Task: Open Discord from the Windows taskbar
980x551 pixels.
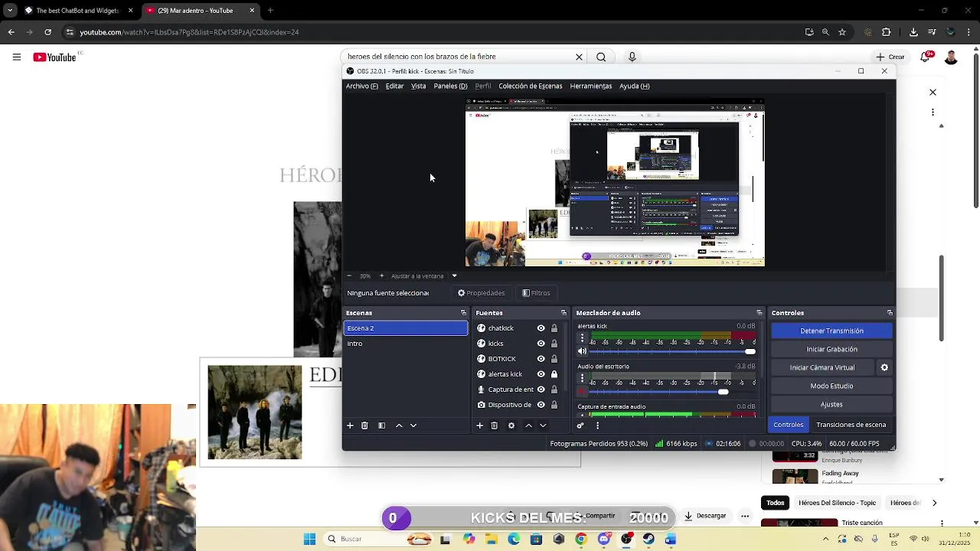Action: (604, 539)
